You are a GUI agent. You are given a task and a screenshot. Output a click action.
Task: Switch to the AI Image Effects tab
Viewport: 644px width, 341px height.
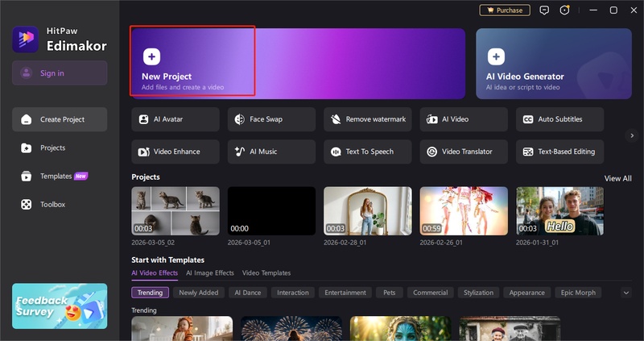209,273
